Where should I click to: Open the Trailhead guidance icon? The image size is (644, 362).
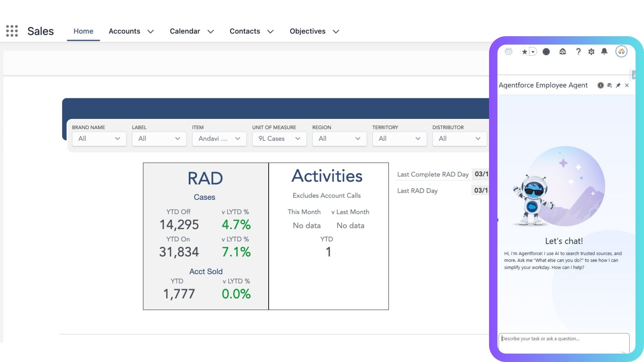(x=562, y=52)
